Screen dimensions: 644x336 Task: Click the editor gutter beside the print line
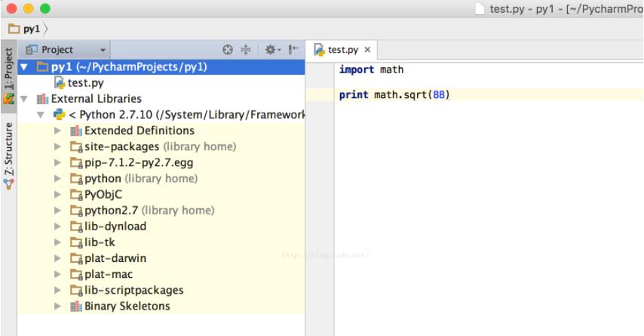[320, 95]
